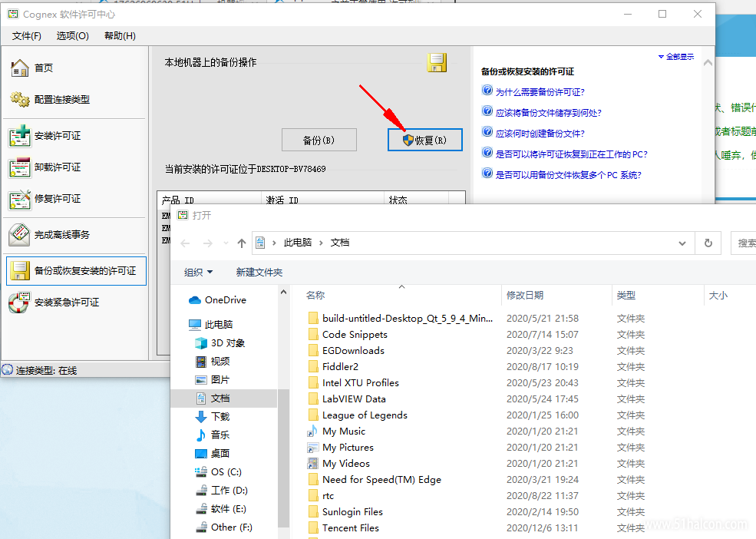Sort files by the 类型 column header
Viewport: 756px width, 539px height.
pos(658,296)
